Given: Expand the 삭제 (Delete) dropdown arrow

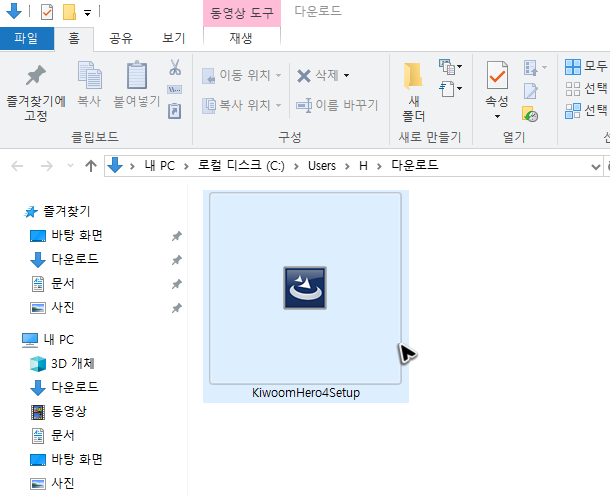Looking at the screenshot, I should [346, 75].
